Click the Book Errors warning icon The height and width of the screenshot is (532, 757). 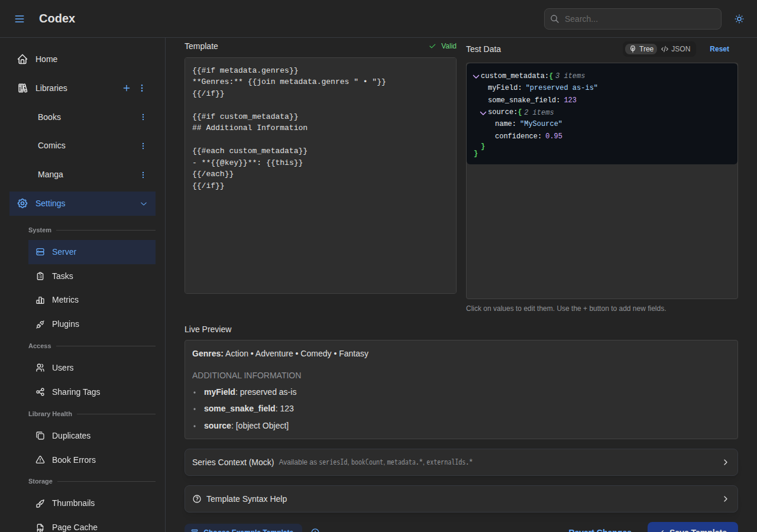coord(40,460)
